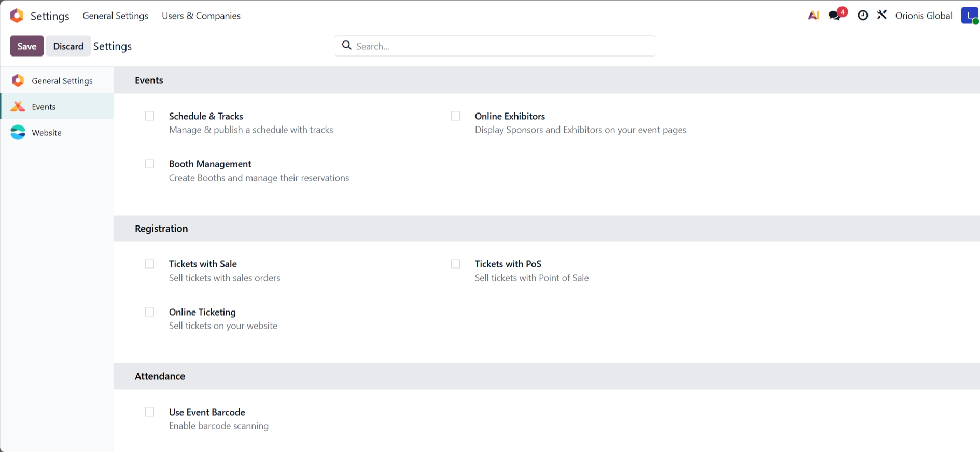980x452 pixels.
Task: Enable Online Exhibitors checkbox
Action: [456, 116]
